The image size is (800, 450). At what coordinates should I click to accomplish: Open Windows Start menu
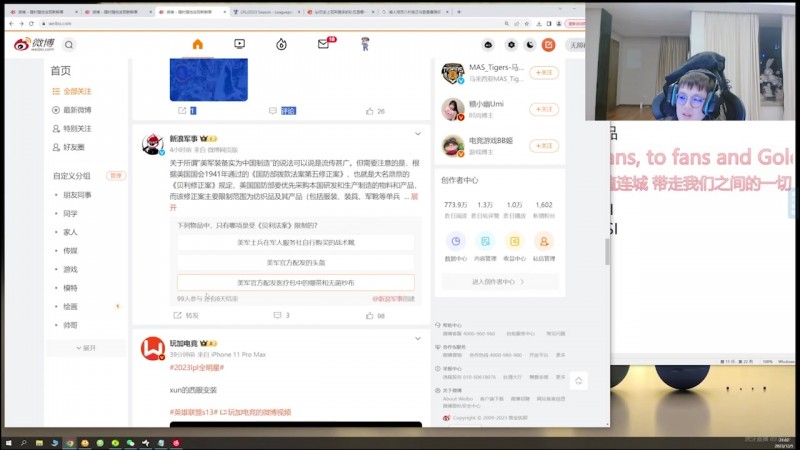8,443
